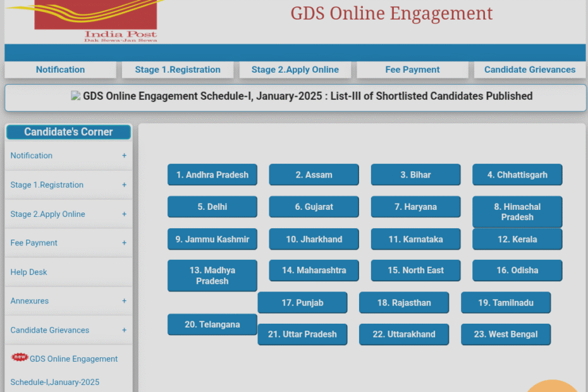Image resolution: width=588 pixels, height=392 pixels.
Task: Select the 2. Assam button
Action: (314, 175)
